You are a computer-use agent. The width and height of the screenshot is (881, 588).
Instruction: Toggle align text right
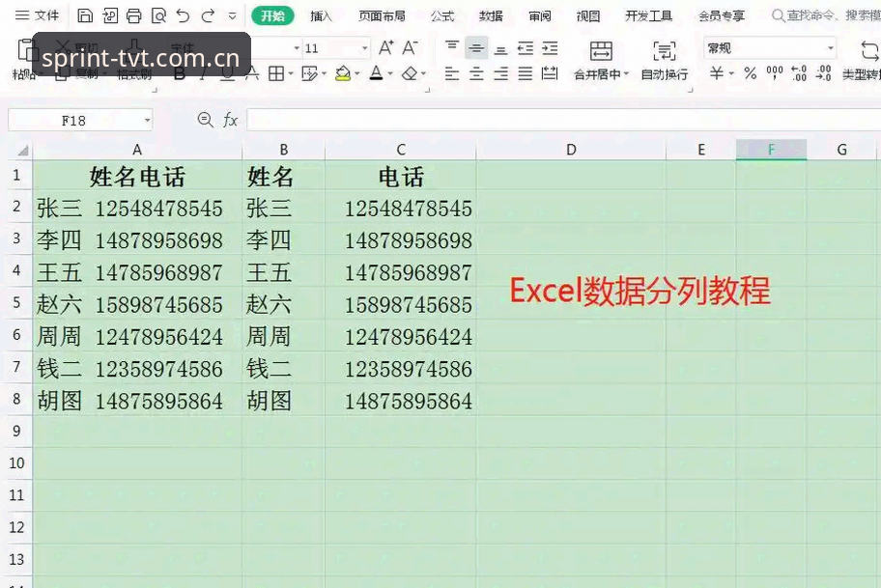pyautogui.click(x=500, y=73)
